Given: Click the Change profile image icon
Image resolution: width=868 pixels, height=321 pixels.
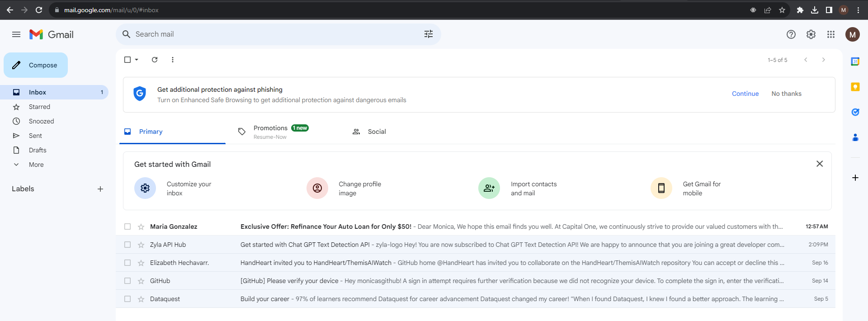Looking at the screenshot, I should tap(317, 188).
